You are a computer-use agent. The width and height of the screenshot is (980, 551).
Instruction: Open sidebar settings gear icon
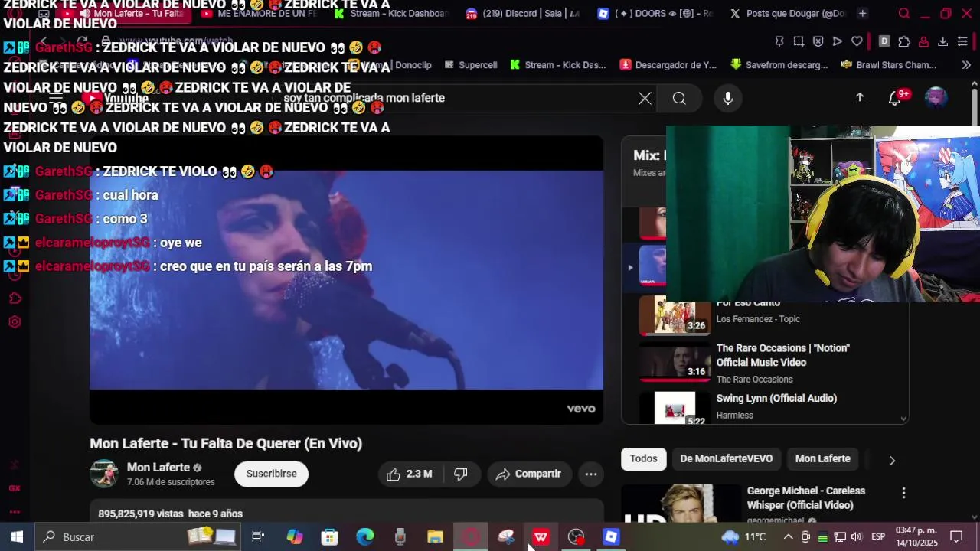pos(15,322)
